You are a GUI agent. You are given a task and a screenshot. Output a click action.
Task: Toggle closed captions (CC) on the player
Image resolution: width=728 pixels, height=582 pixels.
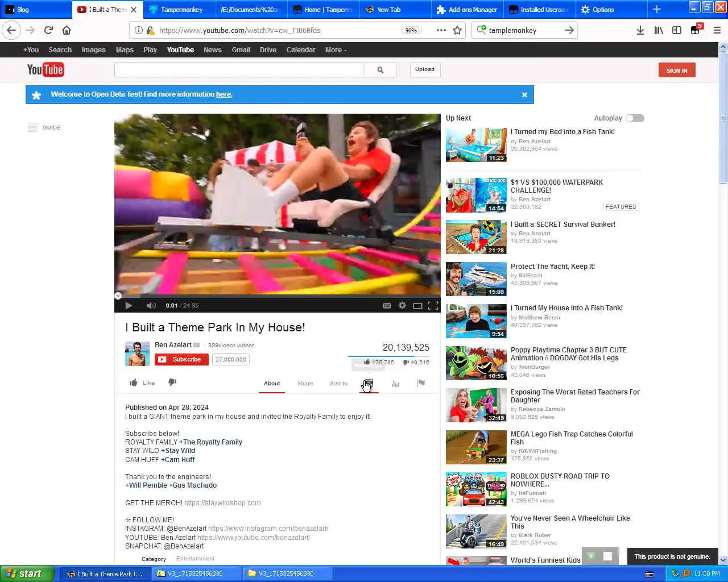tap(387, 306)
